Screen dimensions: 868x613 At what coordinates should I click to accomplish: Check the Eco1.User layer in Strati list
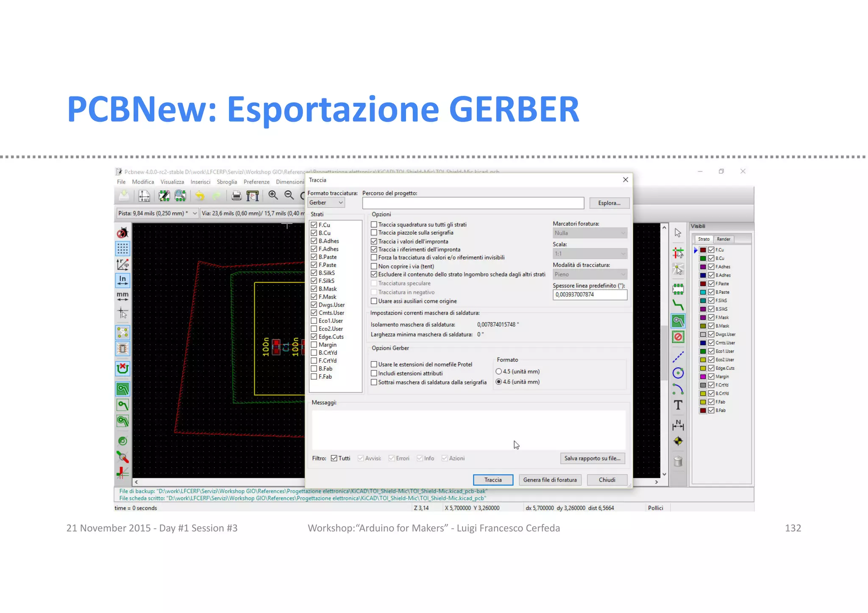click(x=314, y=321)
